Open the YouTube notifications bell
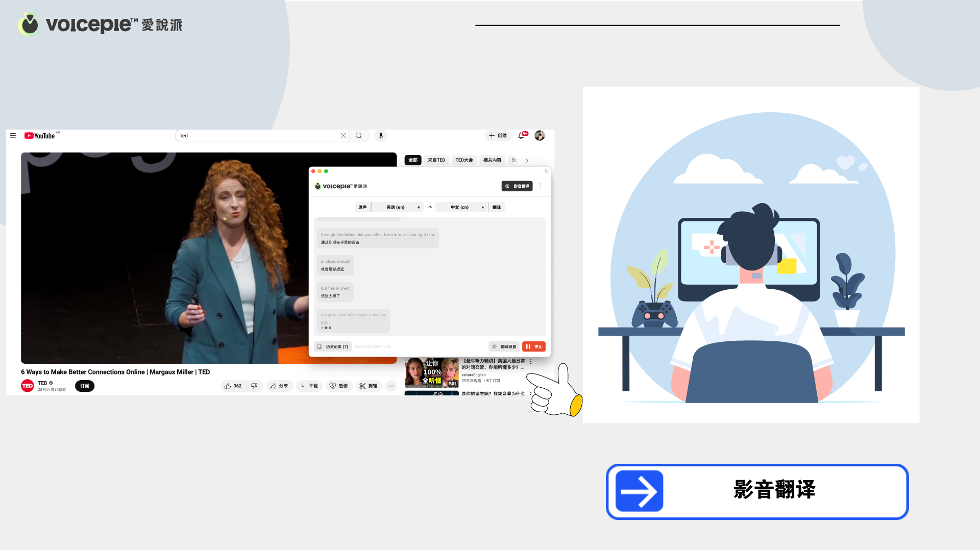This screenshot has width=980, height=551. (x=521, y=136)
